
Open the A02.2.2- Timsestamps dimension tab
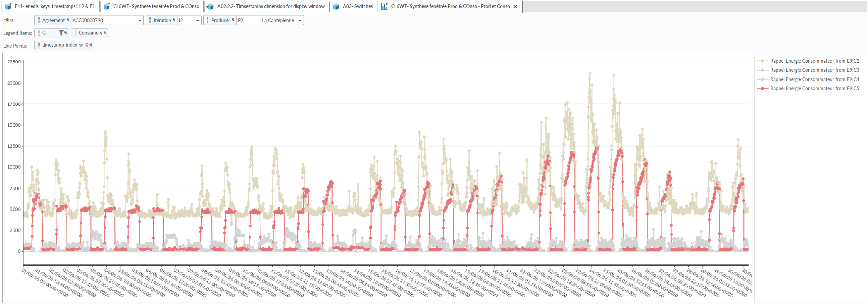(x=266, y=6)
